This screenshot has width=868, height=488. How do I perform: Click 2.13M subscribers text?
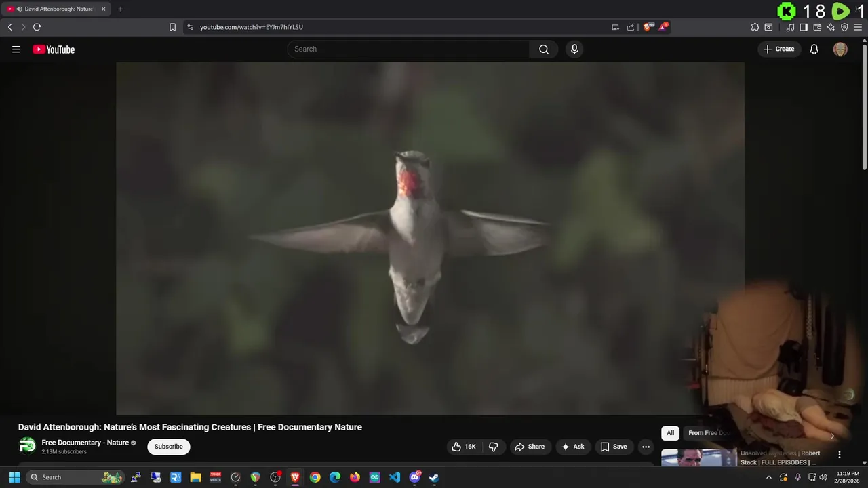point(64,452)
